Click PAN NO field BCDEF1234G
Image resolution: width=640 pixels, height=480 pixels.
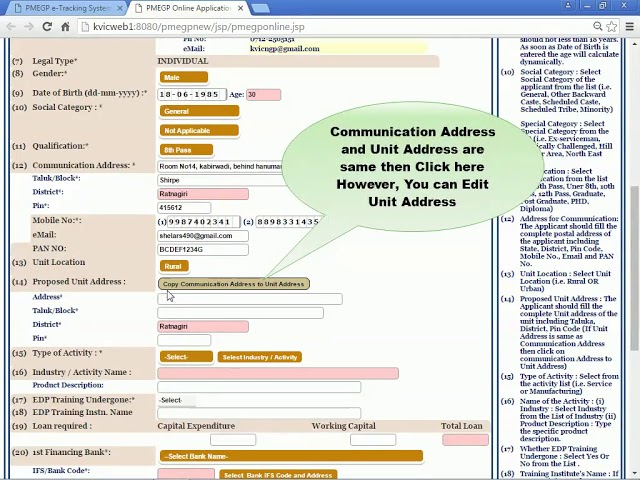(203, 249)
